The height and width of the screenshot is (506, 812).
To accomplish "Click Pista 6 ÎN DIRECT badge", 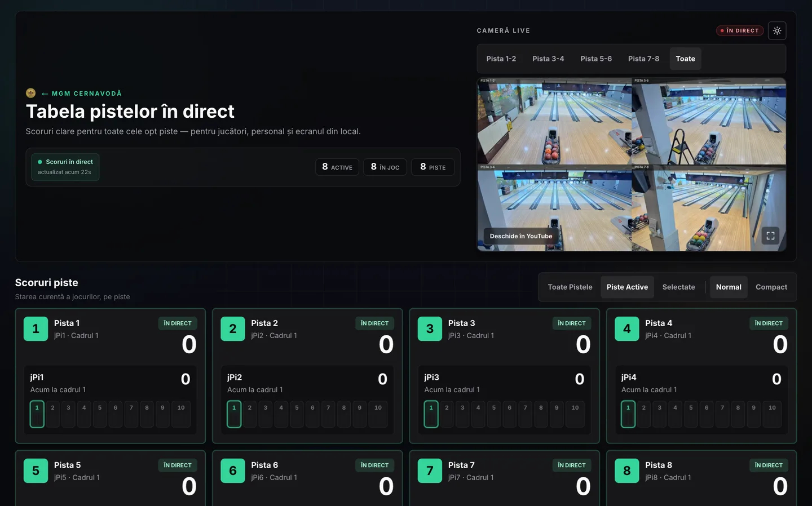I will pyautogui.click(x=374, y=465).
